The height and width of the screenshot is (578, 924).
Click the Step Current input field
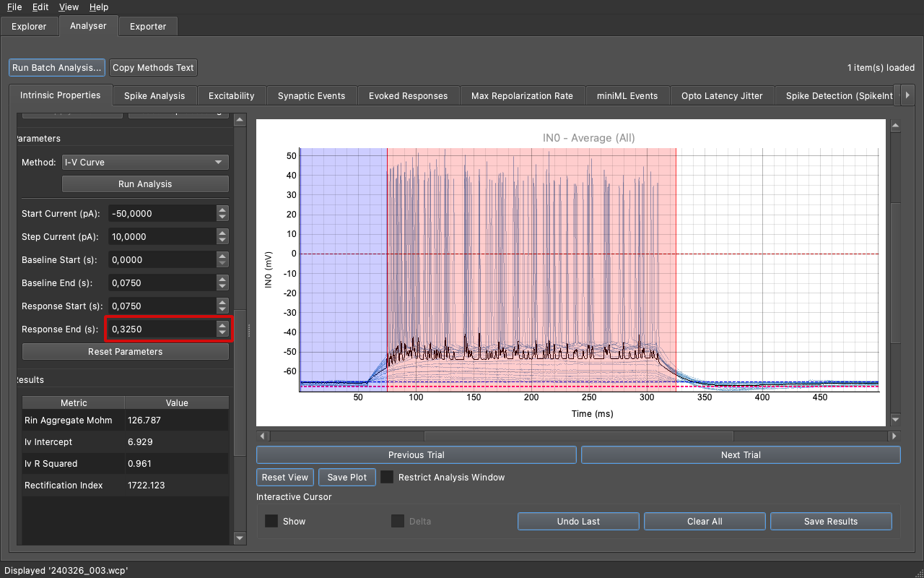162,237
